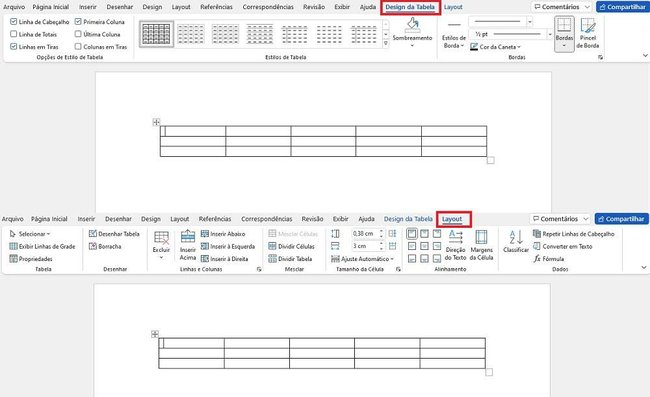650x397 pixels.
Task: Click the cell height input field
Action: pos(366,234)
